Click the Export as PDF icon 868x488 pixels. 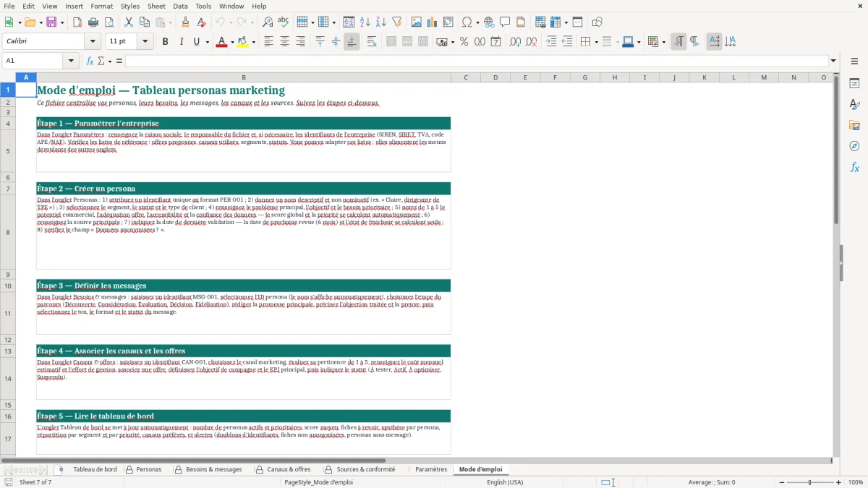(x=77, y=22)
